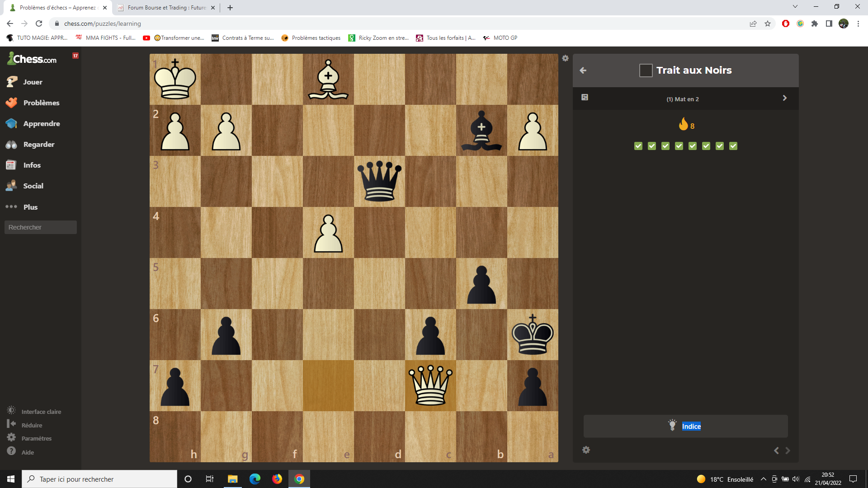The image size is (868, 488).
Task: Expand the next puzzle chevron beside Mat en 2
Action: (x=785, y=98)
